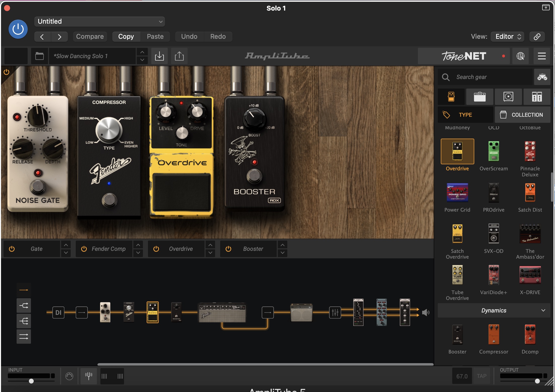Click the mixer block in signal chain
The width and height of the screenshot is (555, 392).
point(335,312)
